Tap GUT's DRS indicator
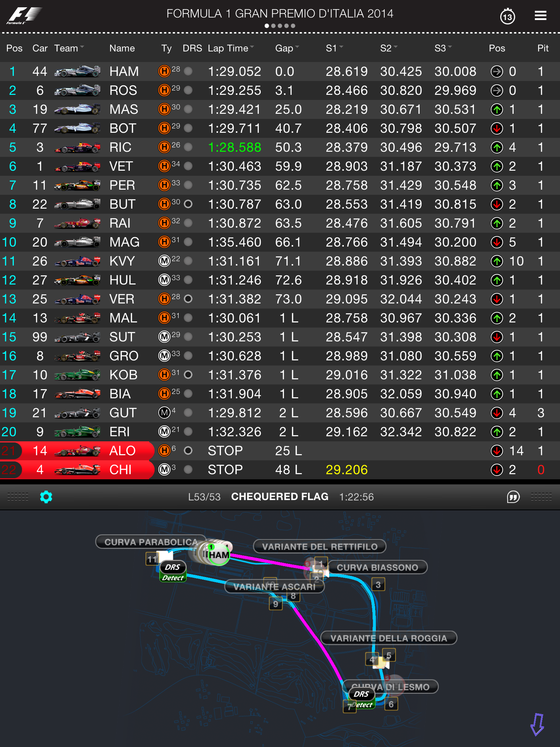This screenshot has width=560, height=747. [188, 413]
